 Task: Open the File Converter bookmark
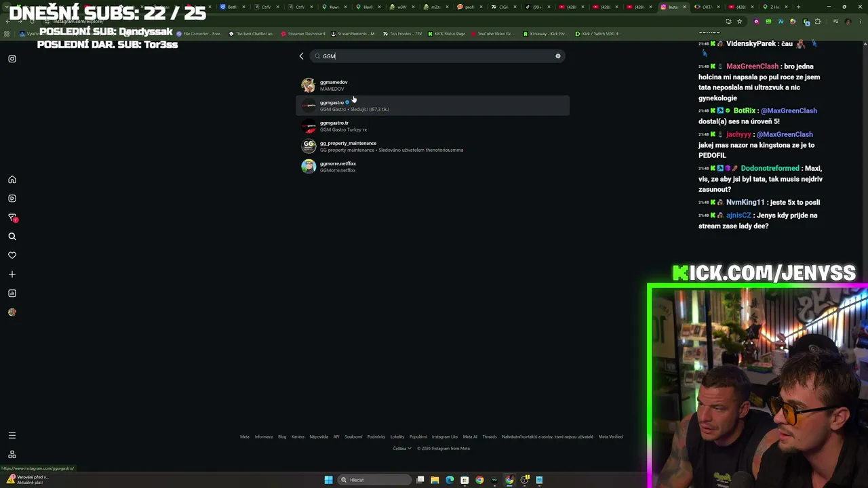(199, 34)
